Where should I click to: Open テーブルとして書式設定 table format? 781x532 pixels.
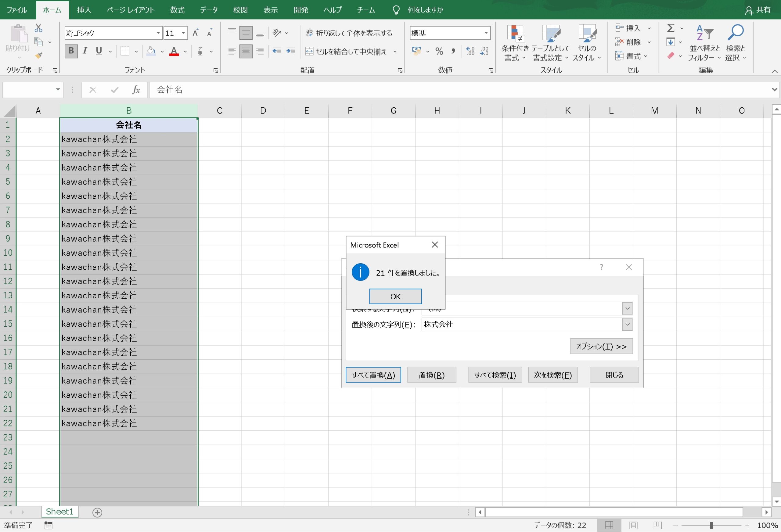[551, 43]
